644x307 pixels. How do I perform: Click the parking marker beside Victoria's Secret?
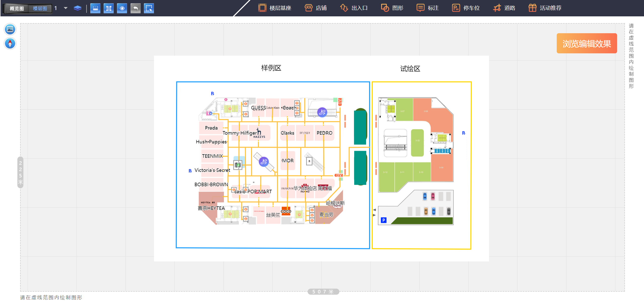tap(190, 171)
